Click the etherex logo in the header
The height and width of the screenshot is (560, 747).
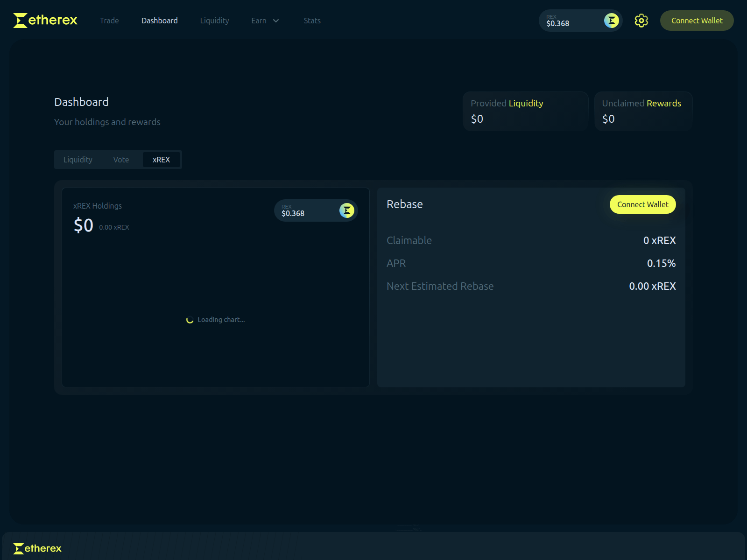[x=45, y=20]
